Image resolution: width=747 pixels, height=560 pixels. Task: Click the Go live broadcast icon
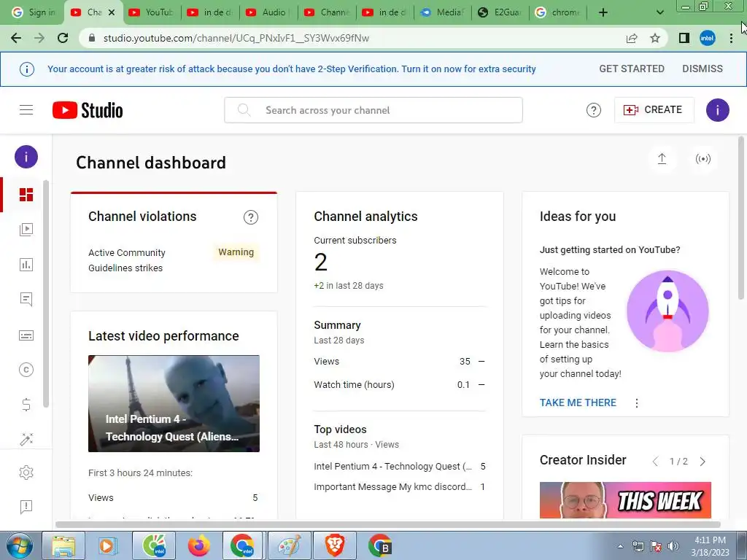(x=703, y=158)
